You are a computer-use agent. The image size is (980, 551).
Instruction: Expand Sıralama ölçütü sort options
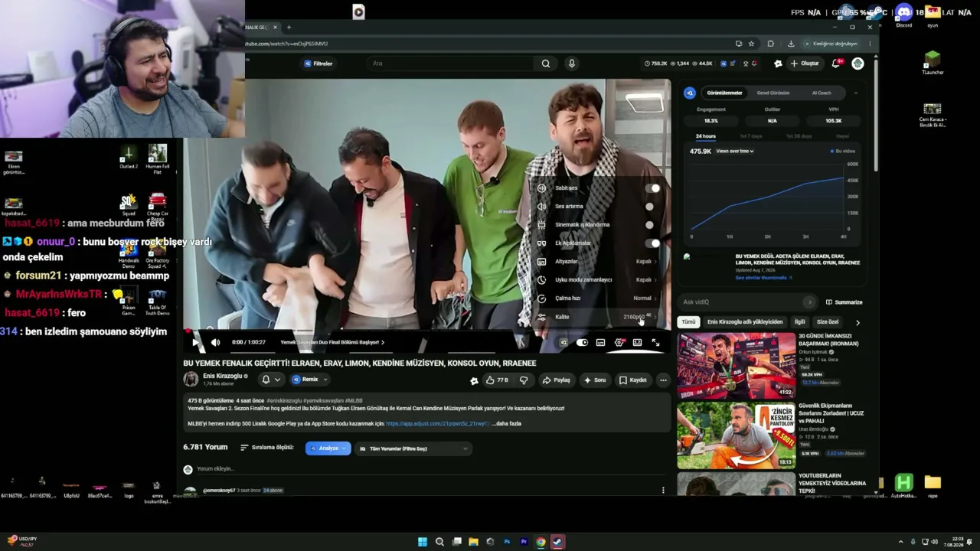[x=267, y=448]
